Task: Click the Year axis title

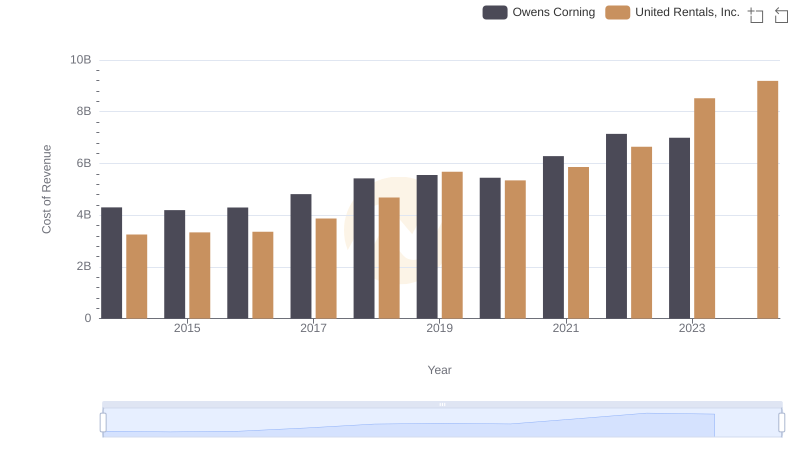Action: [439, 370]
